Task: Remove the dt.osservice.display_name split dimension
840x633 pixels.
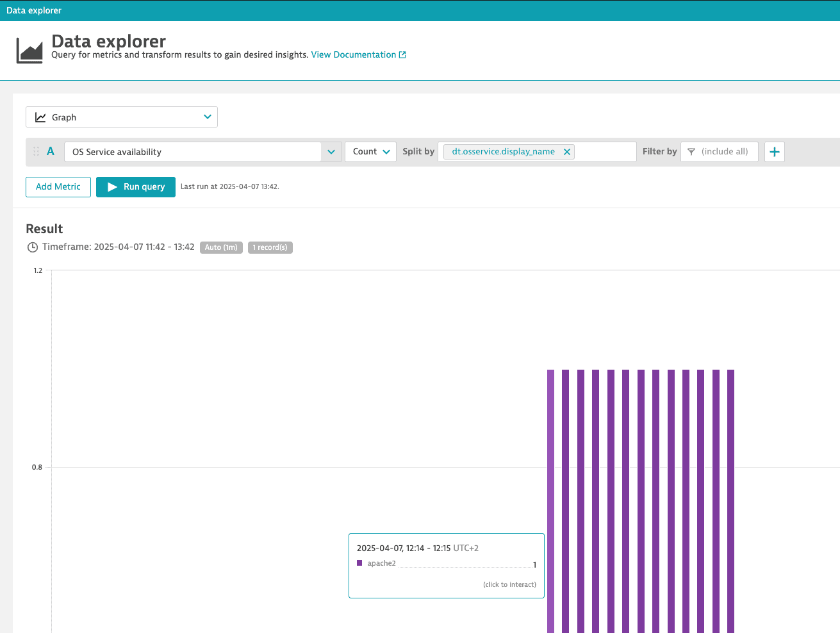Action: (566, 152)
